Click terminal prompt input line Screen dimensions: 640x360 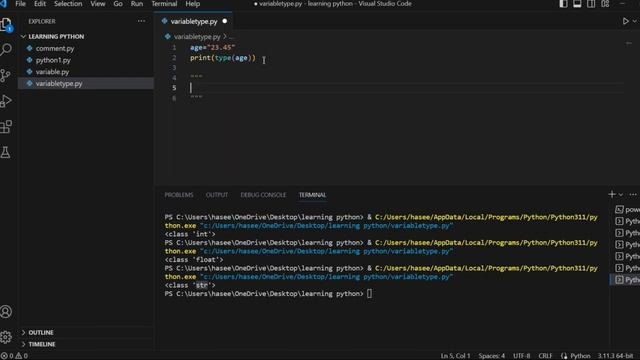(x=268, y=294)
